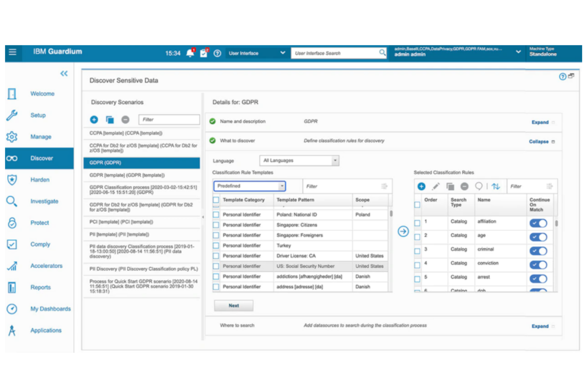Copy selected discovery scenario using duplicate icon

pos(109,119)
